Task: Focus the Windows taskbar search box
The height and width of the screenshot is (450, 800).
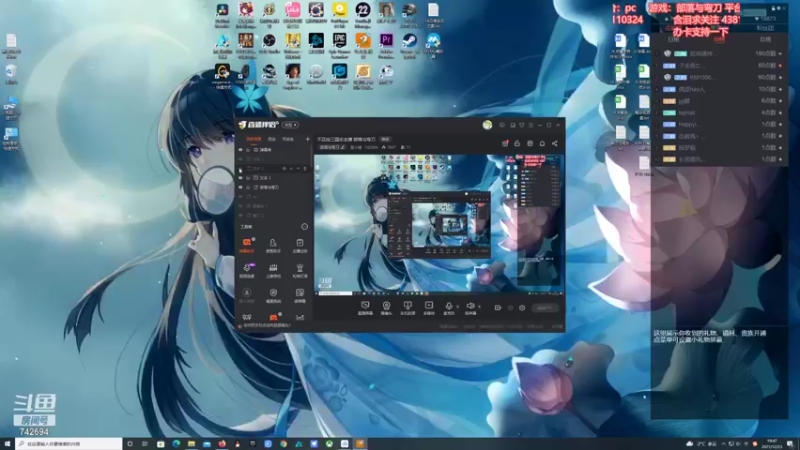Action: (x=69, y=444)
